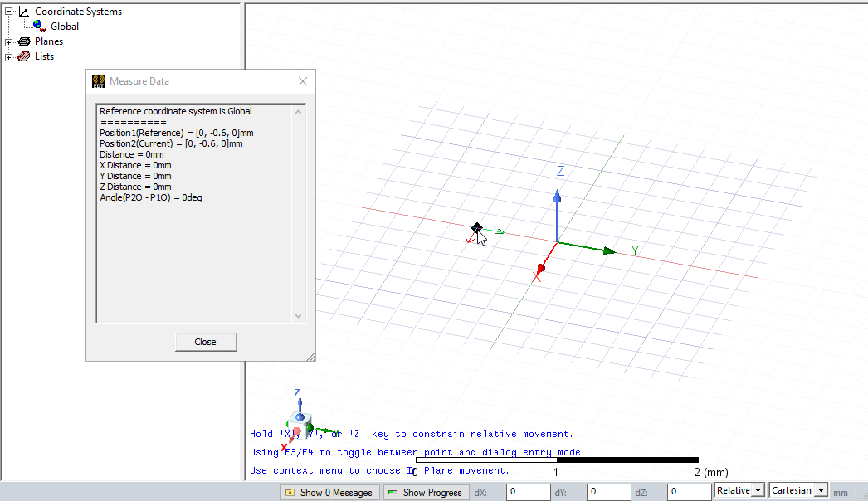Click the 'Distance = 0mm' line
This screenshot has height=501, width=868.
[132, 154]
